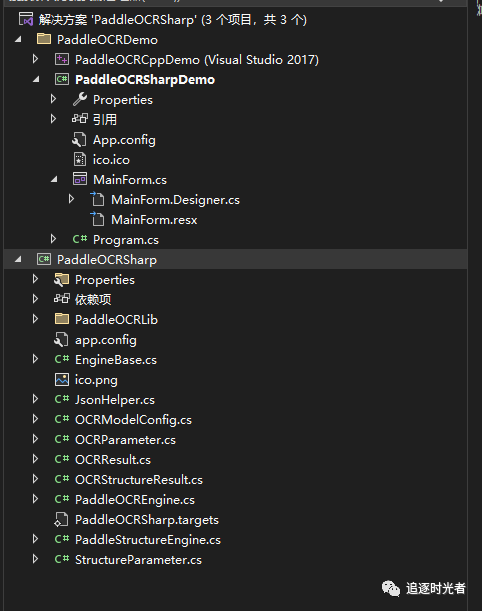Select the MainForm.resx file name
The image size is (482, 611).
click(x=154, y=220)
